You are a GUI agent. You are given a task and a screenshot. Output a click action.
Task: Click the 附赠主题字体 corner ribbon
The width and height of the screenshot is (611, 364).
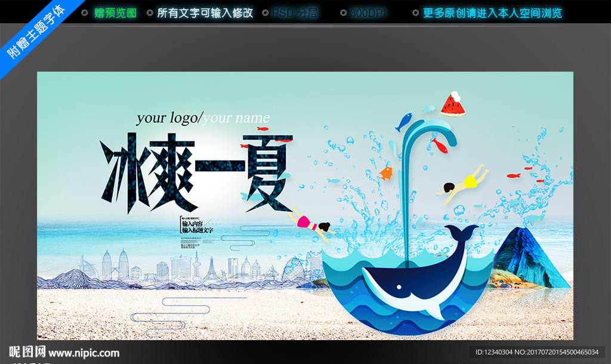coord(33,30)
